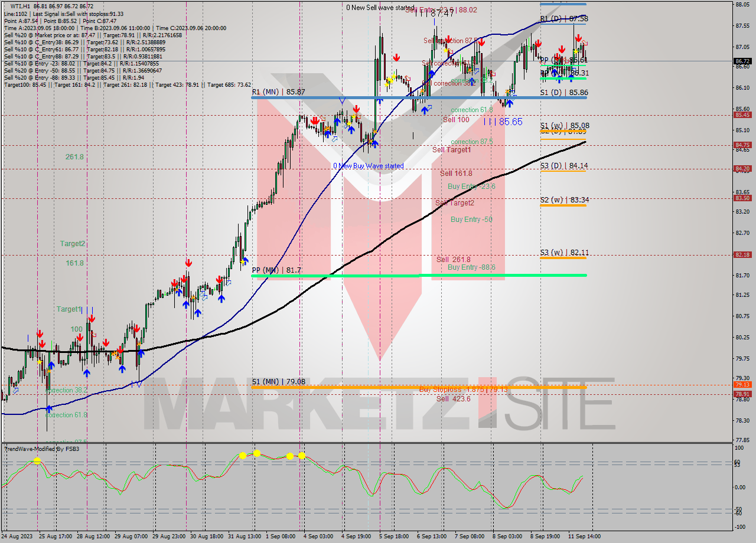This screenshot has height=543, width=756.
Task: Click the red price tag 82.18
Action: pyautogui.click(x=743, y=255)
